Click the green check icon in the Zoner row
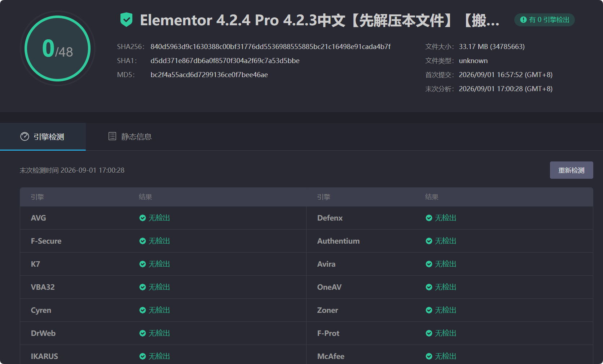Screen dimensions: 603x364 tap(429, 310)
